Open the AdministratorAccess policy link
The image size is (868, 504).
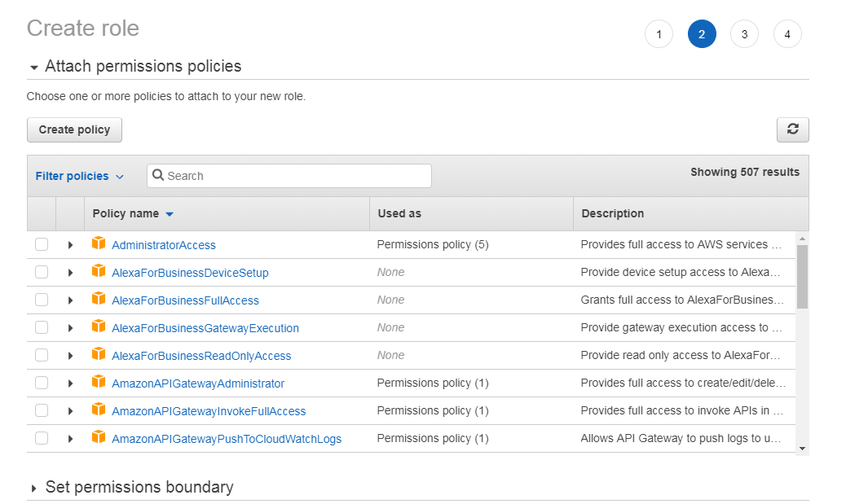coord(163,245)
